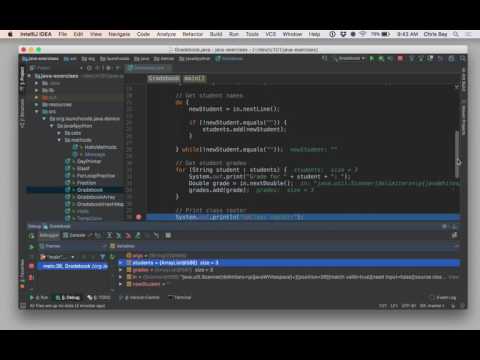Click the Spotlight search icon in menu bar
The image size is (480, 360).
pos(456,34)
